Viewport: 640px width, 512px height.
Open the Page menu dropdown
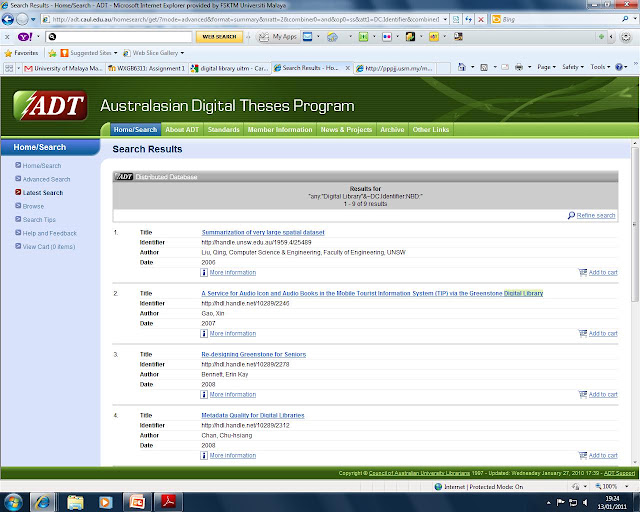pos(547,67)
